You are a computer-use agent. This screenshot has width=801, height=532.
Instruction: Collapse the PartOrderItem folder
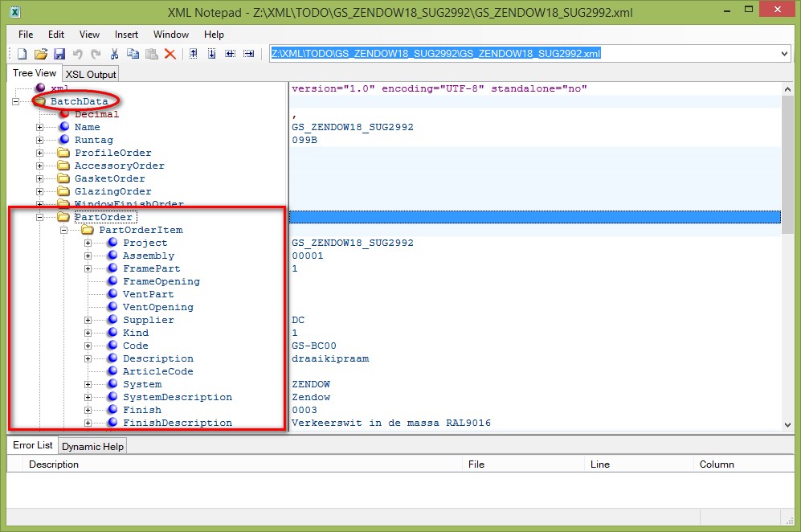coord(63,230)
